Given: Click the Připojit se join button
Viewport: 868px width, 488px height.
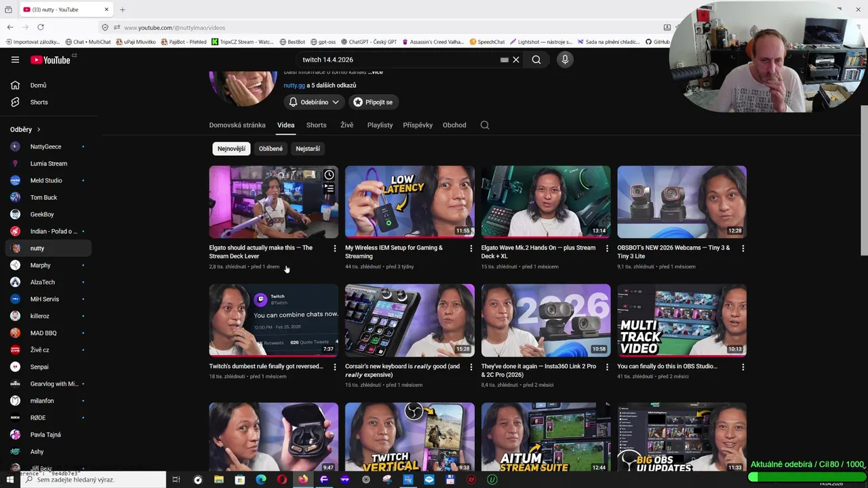Looking at the screenshot, I should (x=374, y=102).
